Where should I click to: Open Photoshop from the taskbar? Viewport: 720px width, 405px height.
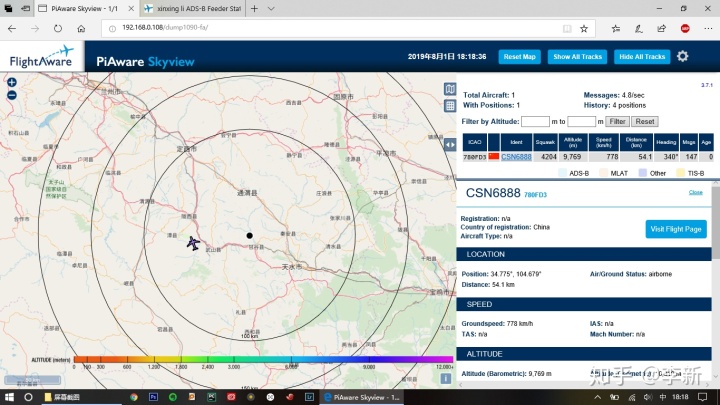point(153,397)
